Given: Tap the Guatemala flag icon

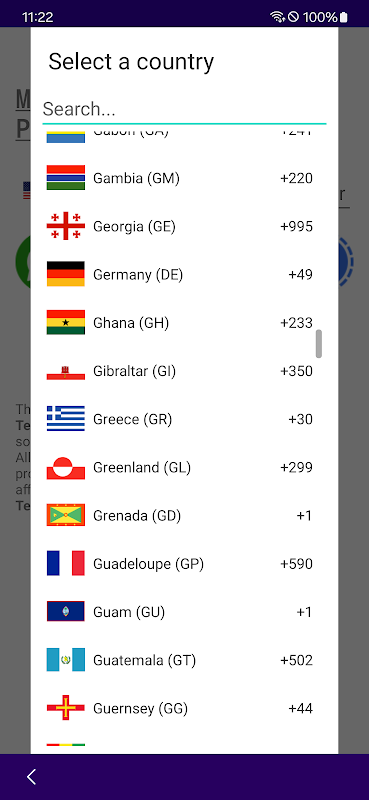Looking at the screenshot, I should 66,660.
